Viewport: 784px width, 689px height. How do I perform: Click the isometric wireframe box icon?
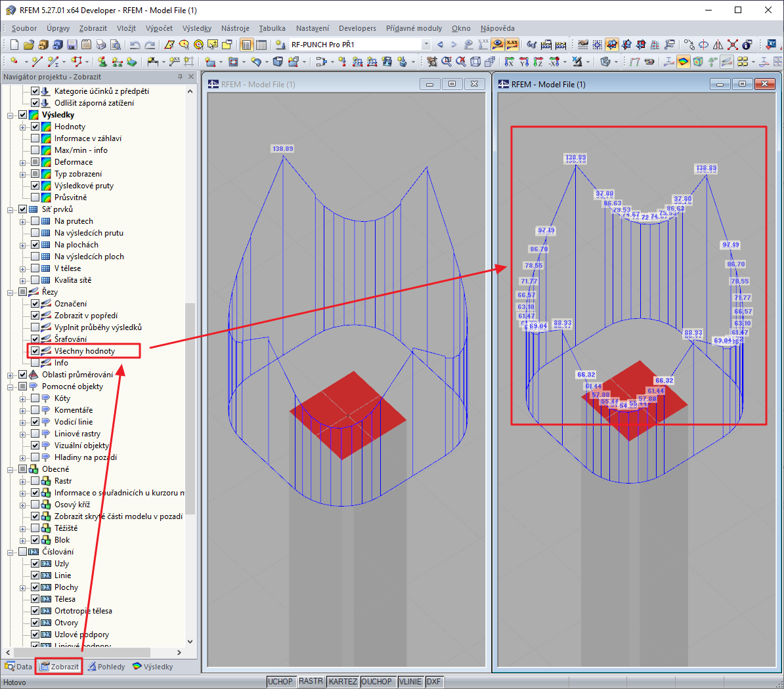coord(475,62)
